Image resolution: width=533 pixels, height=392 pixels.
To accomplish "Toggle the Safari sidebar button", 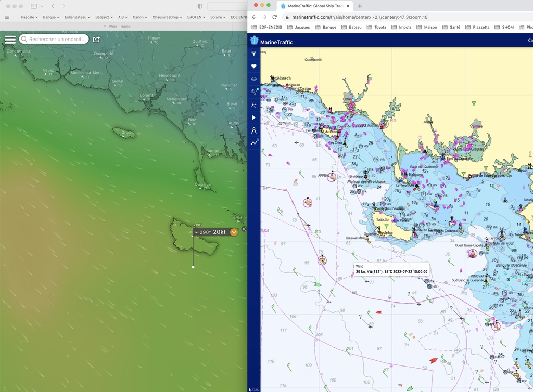I will coord(34,6).
